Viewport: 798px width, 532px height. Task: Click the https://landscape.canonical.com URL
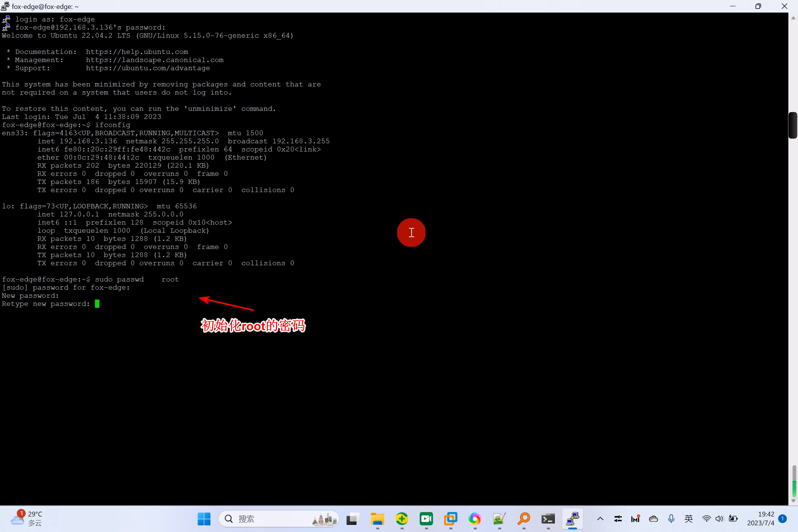click(155, 60)
